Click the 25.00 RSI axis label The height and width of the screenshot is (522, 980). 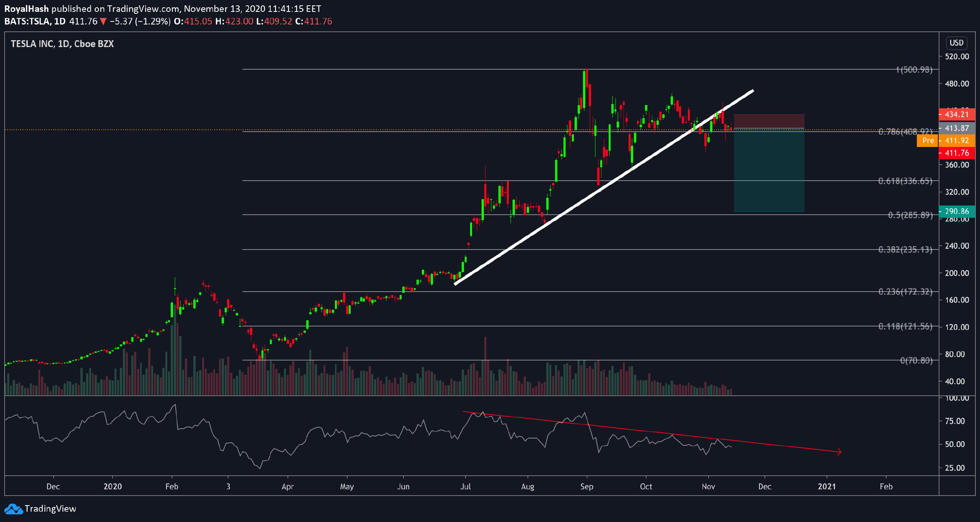[955, 468]
